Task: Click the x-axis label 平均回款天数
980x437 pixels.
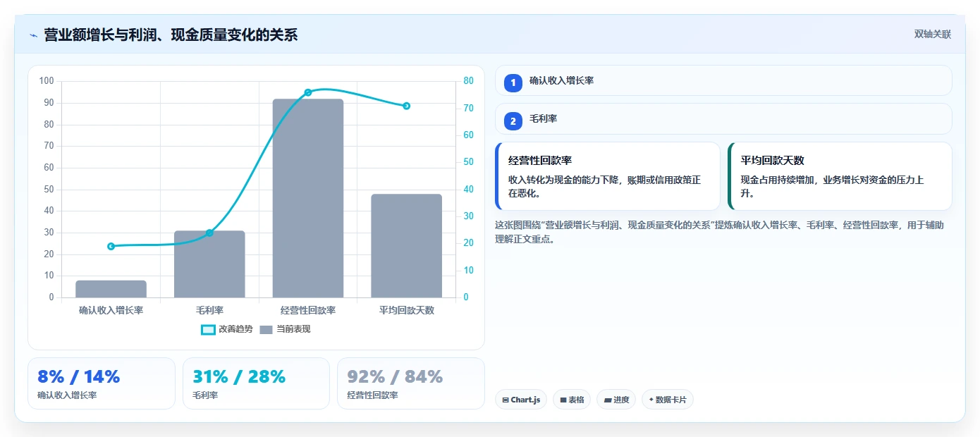Action: [407, 310]
